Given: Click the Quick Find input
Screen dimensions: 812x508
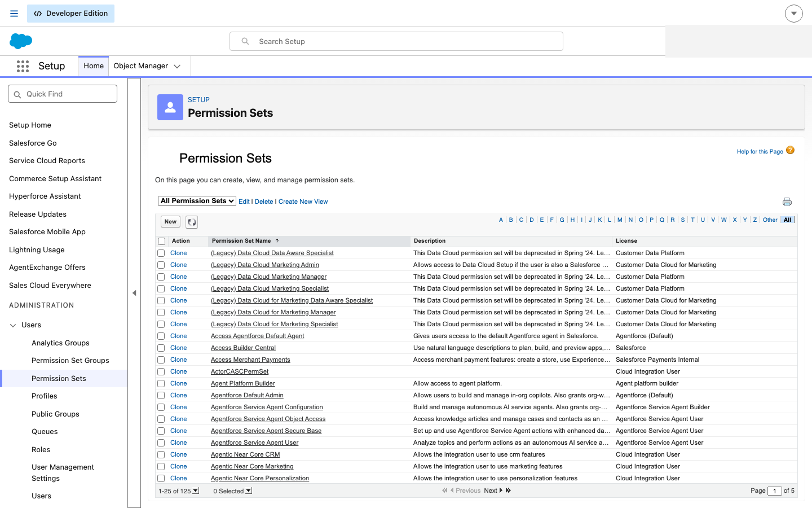Looking at the screenshot, I should (x=63, y=94).
